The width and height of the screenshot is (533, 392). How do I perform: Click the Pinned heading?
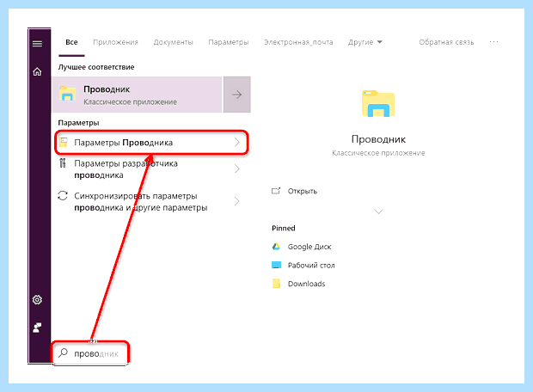pos(284,228)
